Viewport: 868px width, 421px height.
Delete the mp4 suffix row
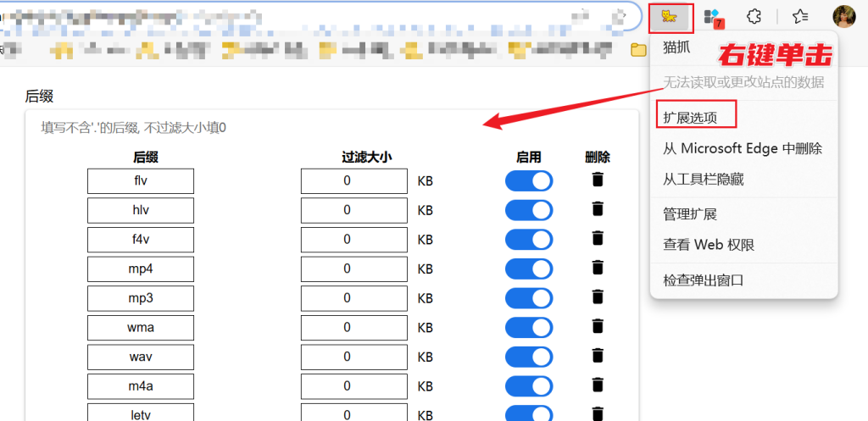click(598, 268)
